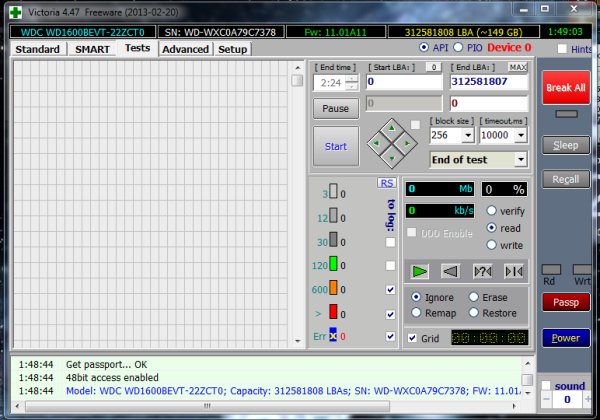Enable the Hints checkbox
Image resolution: width=600 pixels, height=420 pixels.
[562, 49]
